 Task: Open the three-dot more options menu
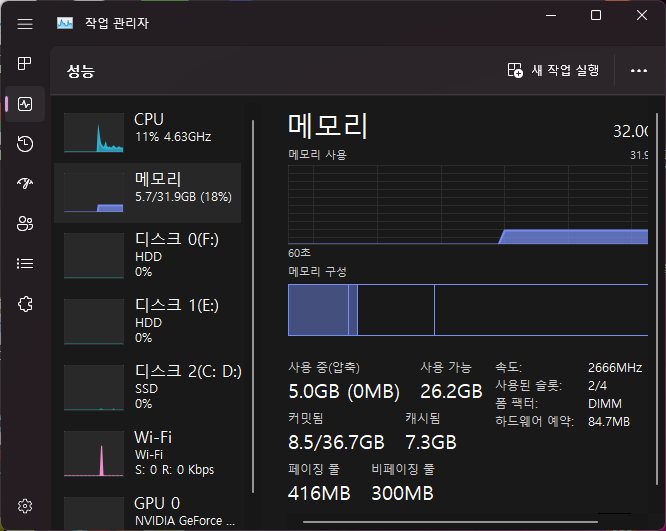(x=638, y=71)
